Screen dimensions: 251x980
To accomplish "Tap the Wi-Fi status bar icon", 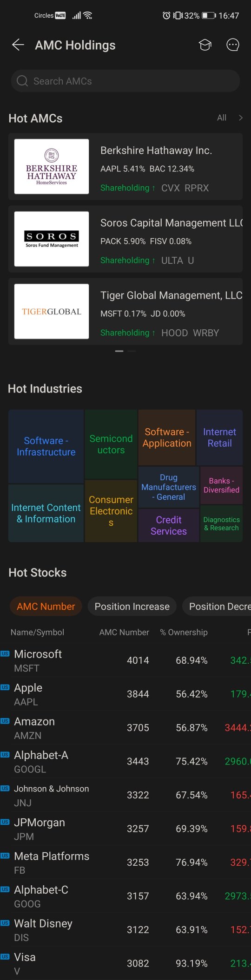I will 88,15.
